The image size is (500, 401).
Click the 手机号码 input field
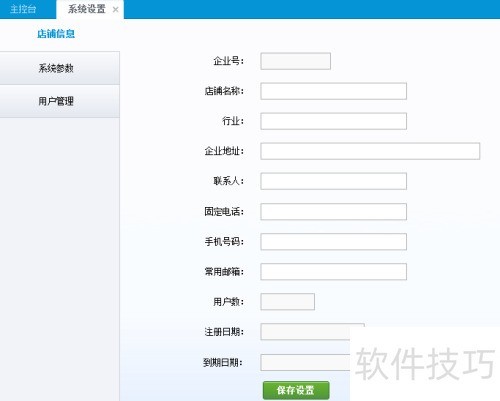click(x=333, y=242)
